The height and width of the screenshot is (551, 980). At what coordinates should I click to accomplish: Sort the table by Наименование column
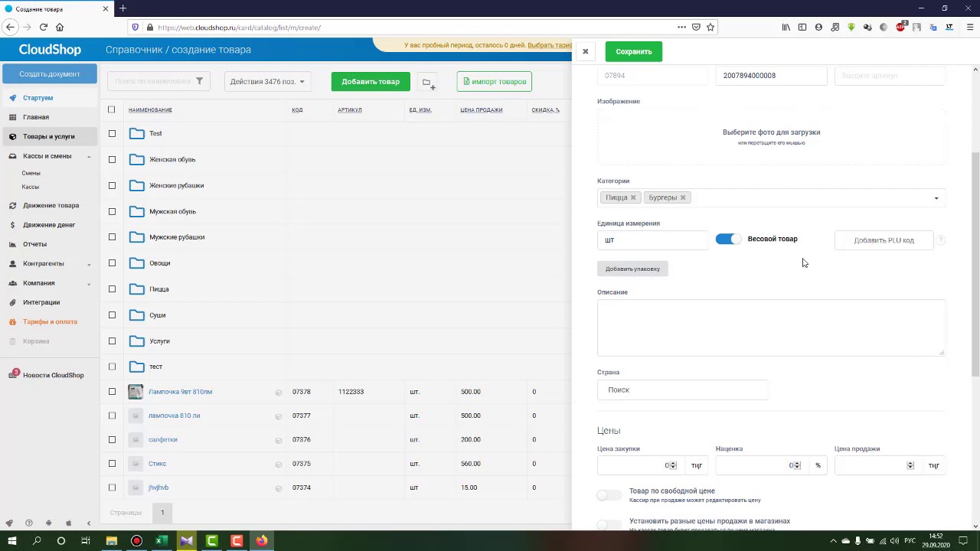[150, 109]
